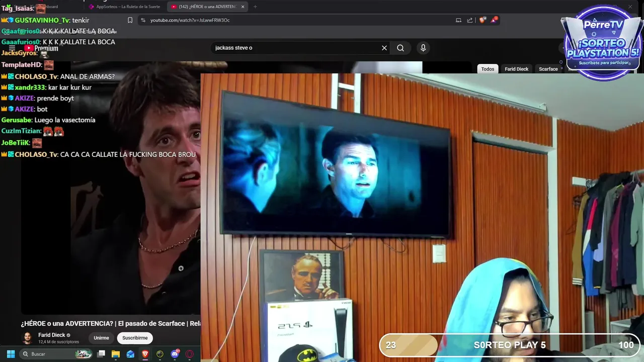Click the Brave Shields lion icon
The width and height of the screenshot is (644, 362).
point(482,20)
